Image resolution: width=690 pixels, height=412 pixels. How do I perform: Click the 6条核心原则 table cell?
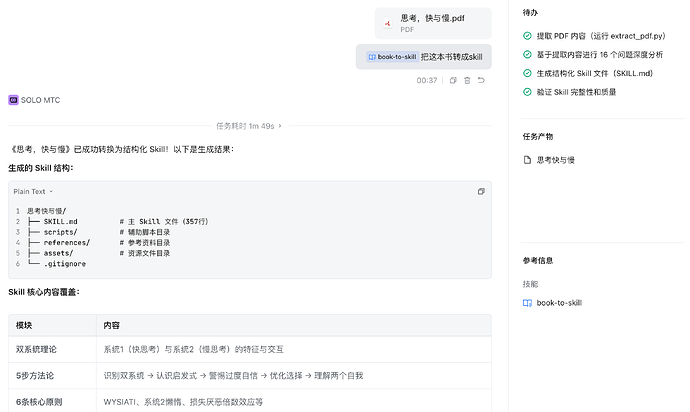(52, 401)
